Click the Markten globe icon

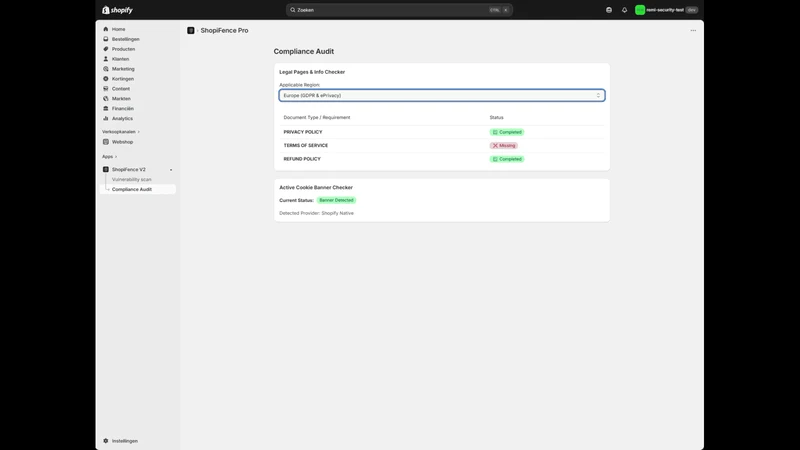point(106,98)
